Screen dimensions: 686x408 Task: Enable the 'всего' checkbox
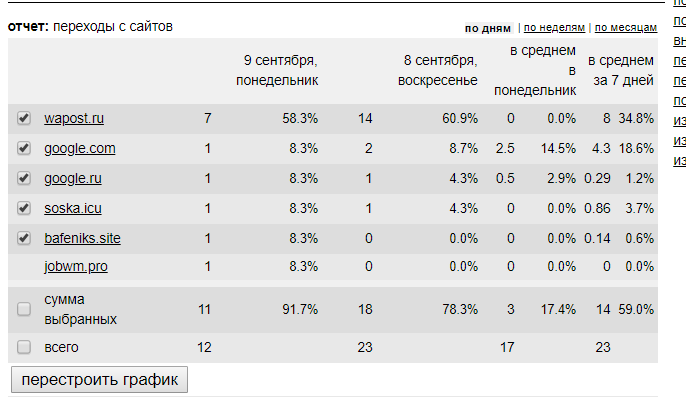24,347
